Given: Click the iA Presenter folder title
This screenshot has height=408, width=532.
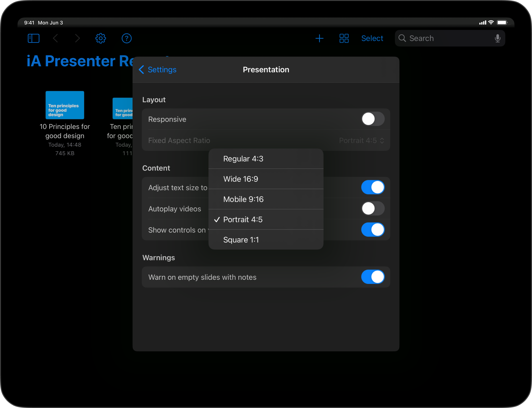Looking at the screenshot, I should coord(80,61).
